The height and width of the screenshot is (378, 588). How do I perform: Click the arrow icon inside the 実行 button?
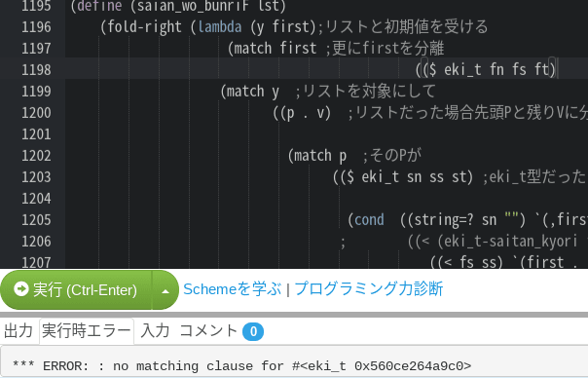point(21,289)
